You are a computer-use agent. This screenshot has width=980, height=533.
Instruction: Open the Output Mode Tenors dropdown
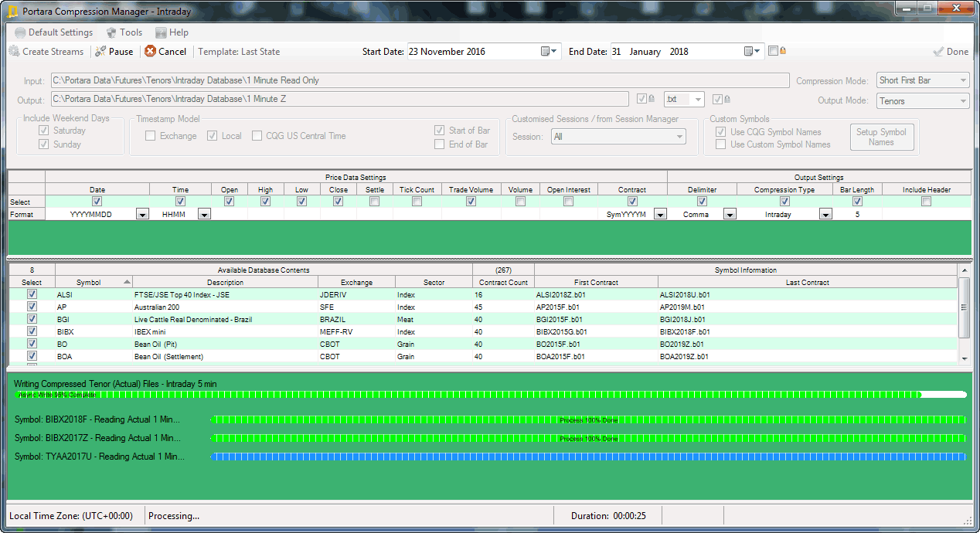(x=924, y=101)
